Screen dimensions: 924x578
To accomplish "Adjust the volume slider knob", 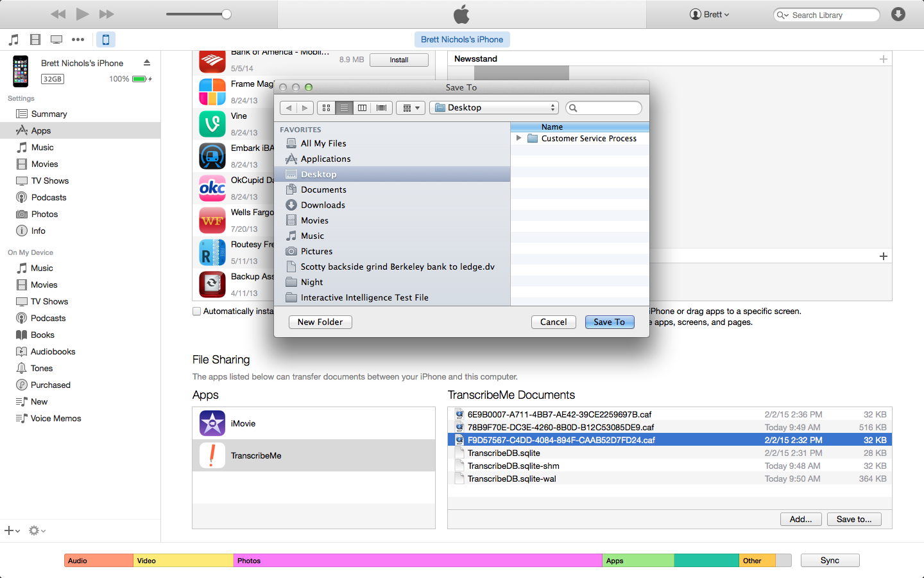I will click(x=227, y=14).
